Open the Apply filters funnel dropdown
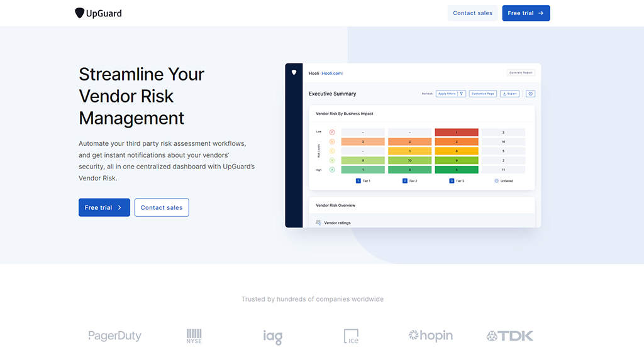Image resolution: width=644 pixels, height=362 pixels. point(462,94)
